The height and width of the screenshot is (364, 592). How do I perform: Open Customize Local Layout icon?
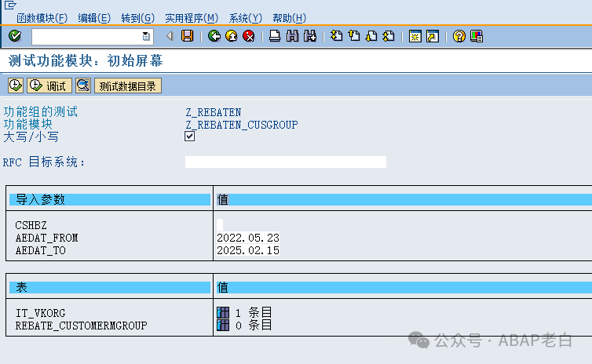(477, 36)
